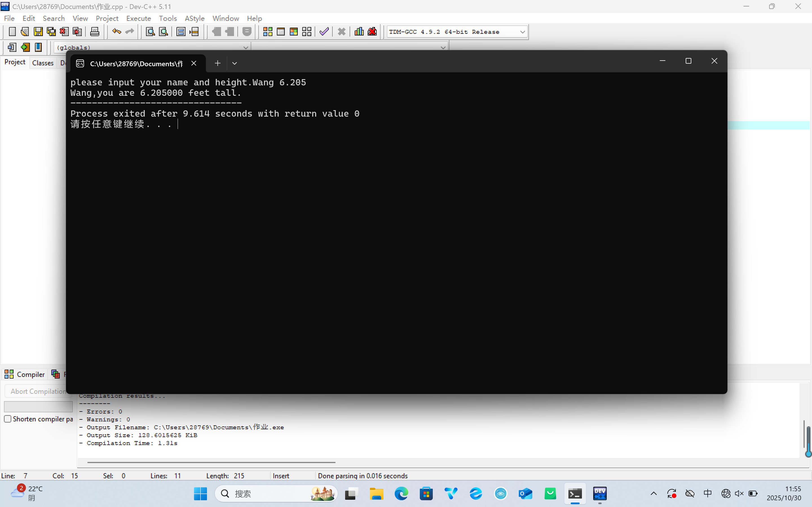
Task: Click the Find magnifier icon
Action: pos(150,32)
